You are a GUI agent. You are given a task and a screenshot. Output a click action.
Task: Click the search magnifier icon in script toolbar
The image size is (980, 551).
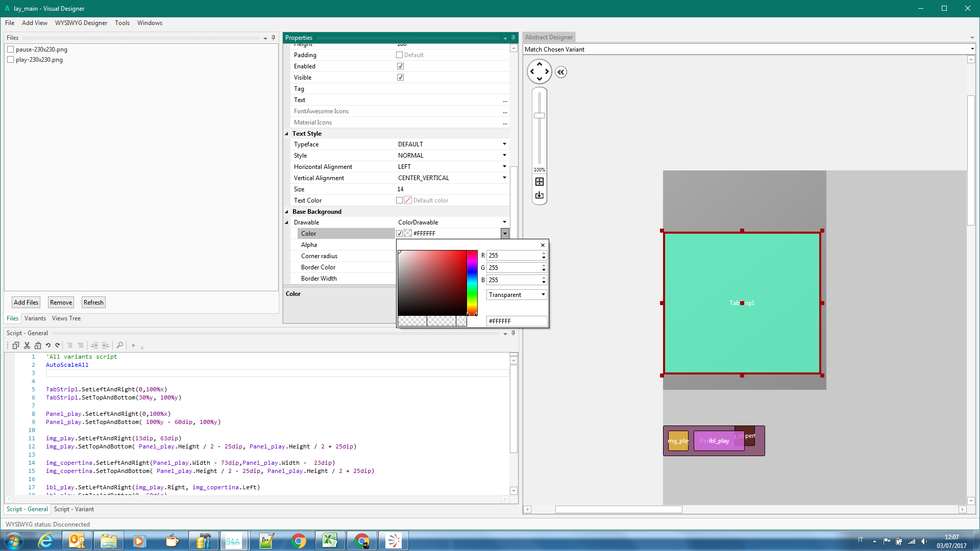(120, 345)
